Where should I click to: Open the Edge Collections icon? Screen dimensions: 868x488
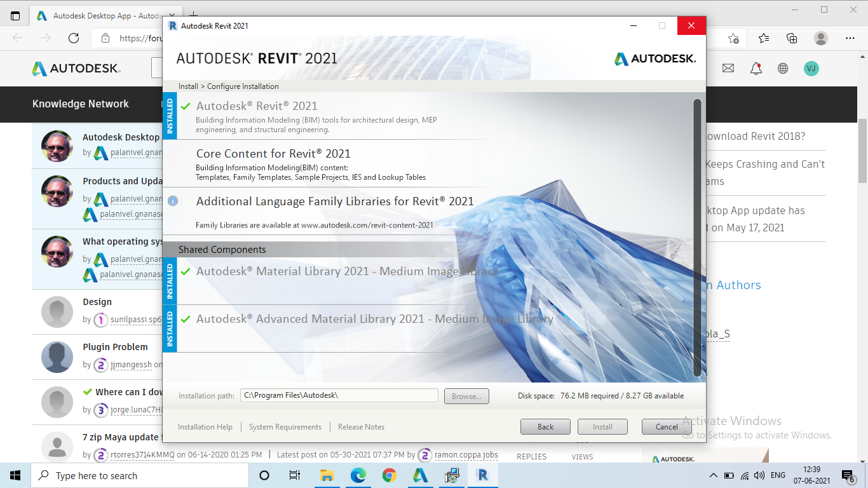click(x=792, y=38)
